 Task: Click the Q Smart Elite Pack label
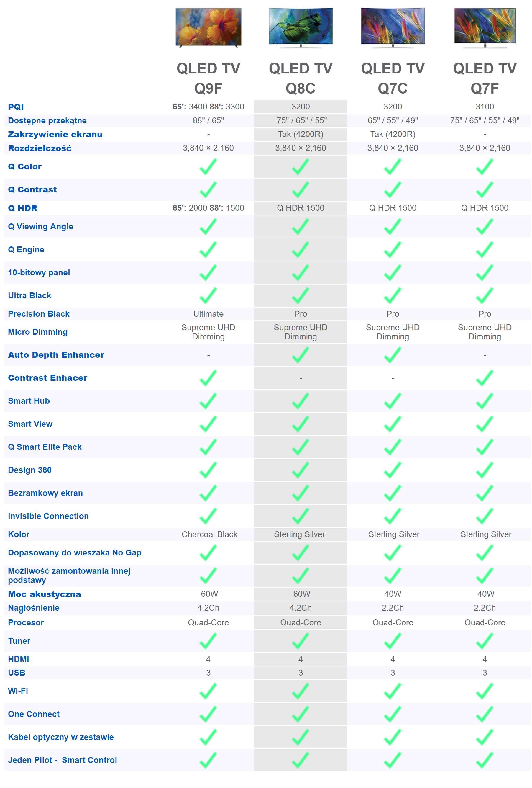pos(45,447)
